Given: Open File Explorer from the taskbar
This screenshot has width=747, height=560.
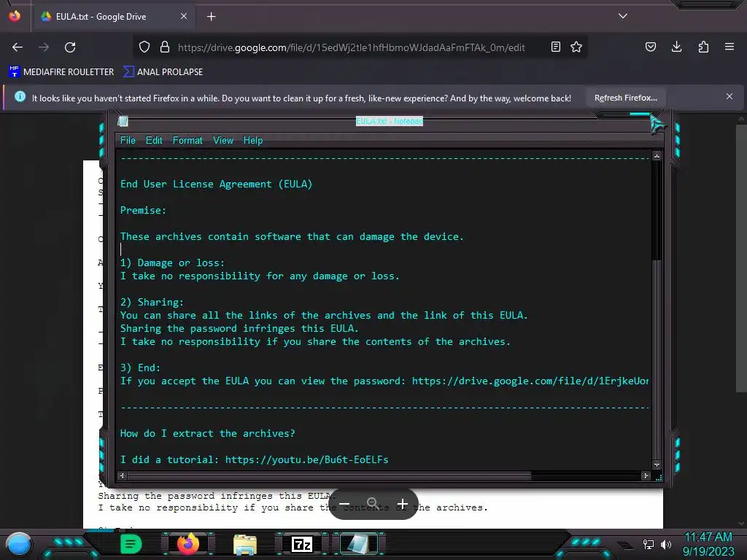Looking at the screenshot, I should [x=245, y=544].
